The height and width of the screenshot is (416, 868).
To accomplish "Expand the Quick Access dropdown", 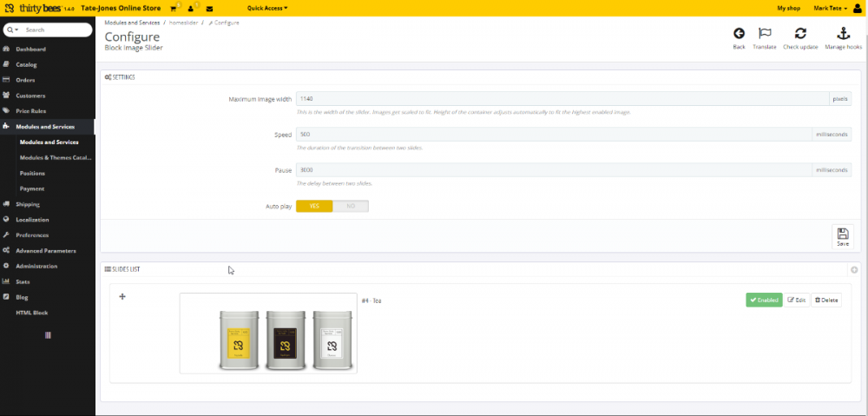I will tap(267, 8).
